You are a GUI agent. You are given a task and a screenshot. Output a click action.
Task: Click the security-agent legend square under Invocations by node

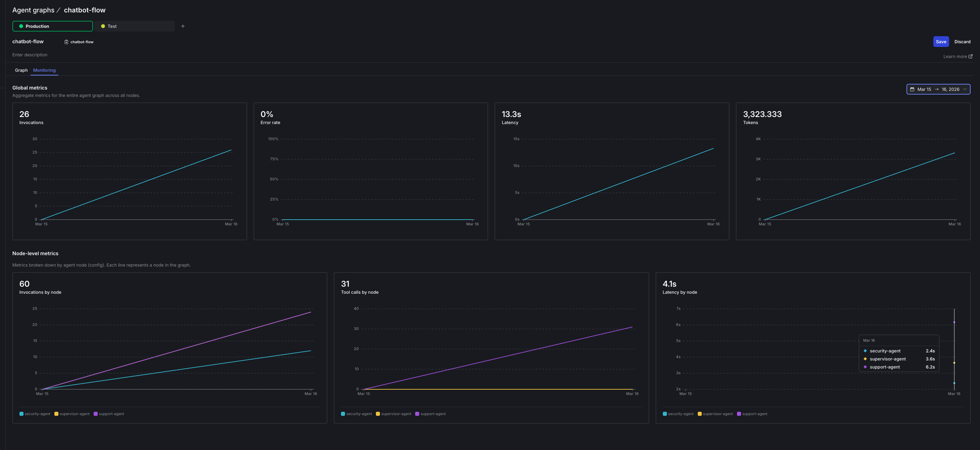coord(21,413)
